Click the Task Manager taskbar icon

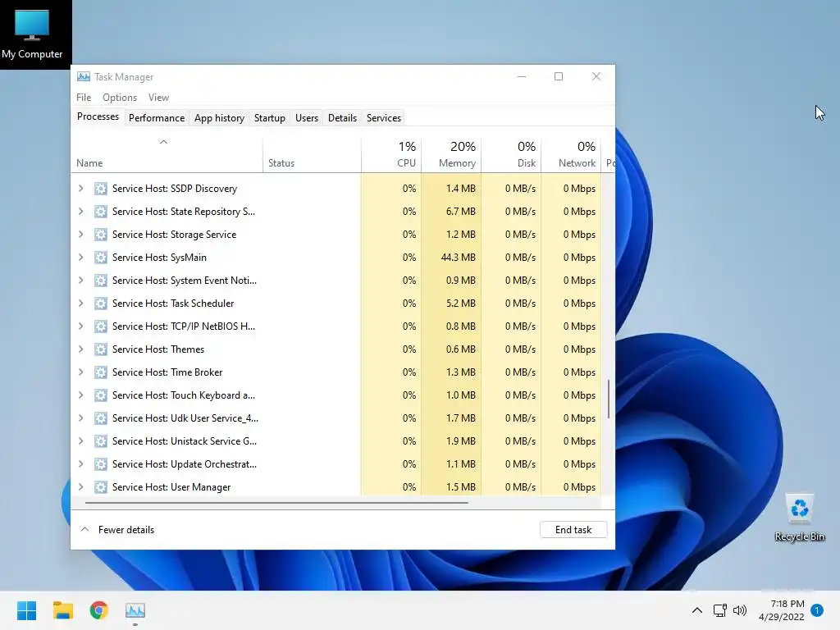coord(135,610)
